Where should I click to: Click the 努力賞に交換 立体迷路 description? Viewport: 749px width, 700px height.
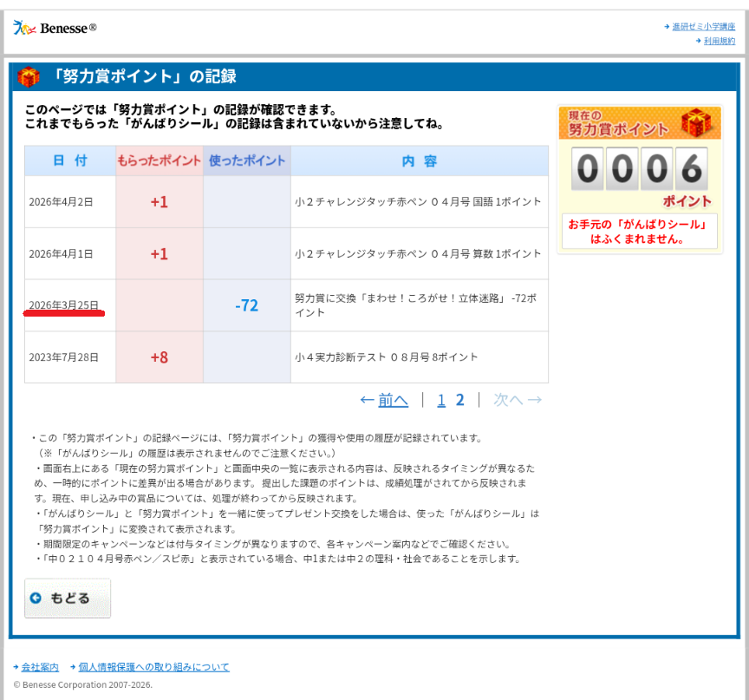pyautogui.click(x=415, y=305)
